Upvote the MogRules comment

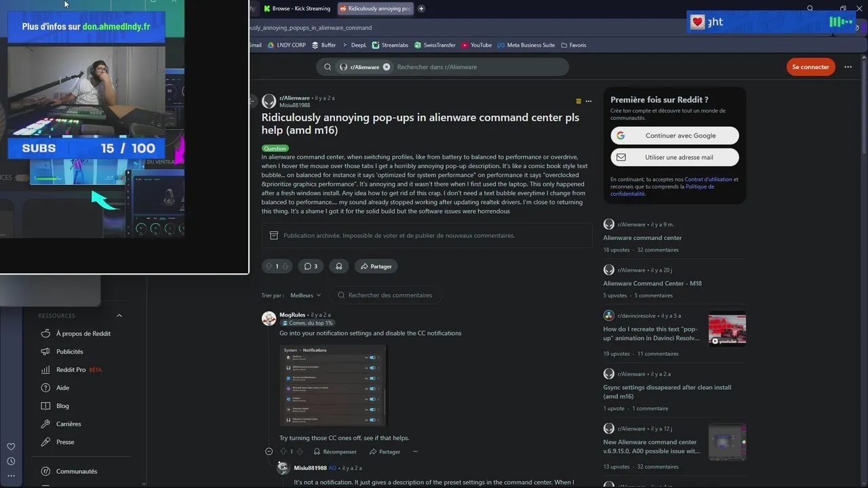pos(283,452)
